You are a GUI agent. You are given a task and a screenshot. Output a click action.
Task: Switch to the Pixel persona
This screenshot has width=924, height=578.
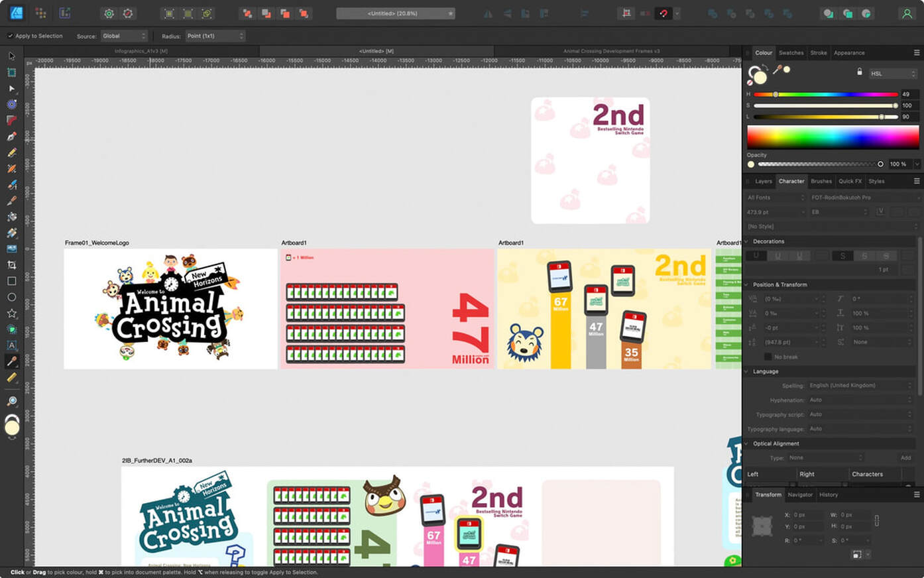point(40,13)
